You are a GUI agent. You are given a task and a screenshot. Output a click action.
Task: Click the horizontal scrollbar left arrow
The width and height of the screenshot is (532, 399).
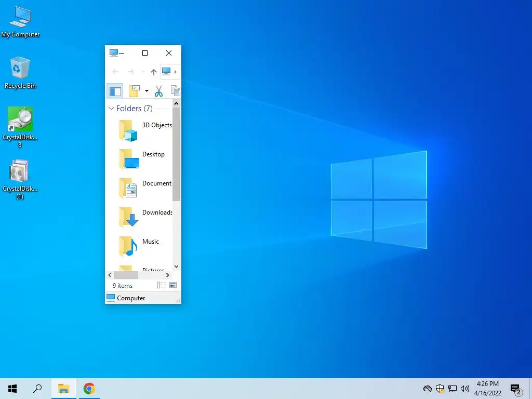point(110,275)
